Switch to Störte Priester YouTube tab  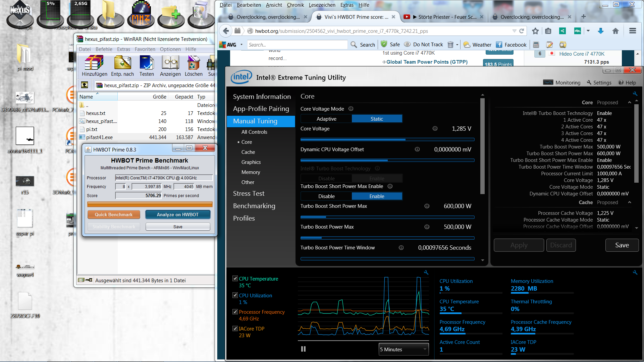click(443, 17)
